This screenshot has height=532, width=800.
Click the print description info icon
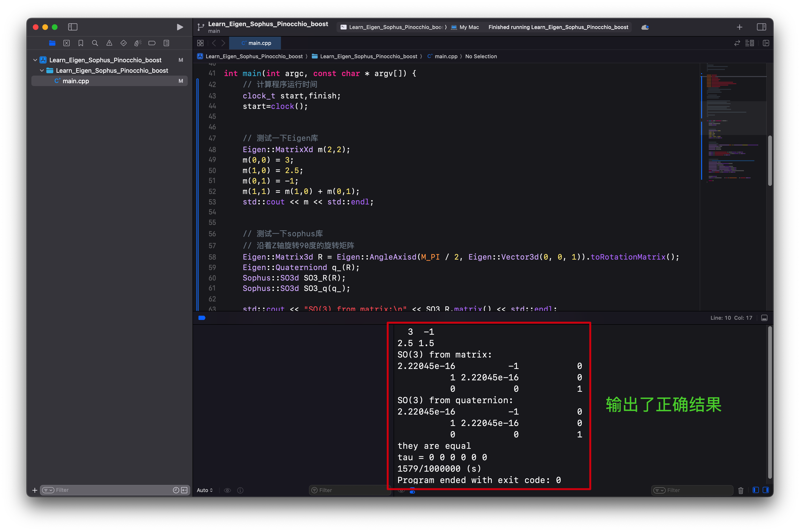[x=241, y=490]
